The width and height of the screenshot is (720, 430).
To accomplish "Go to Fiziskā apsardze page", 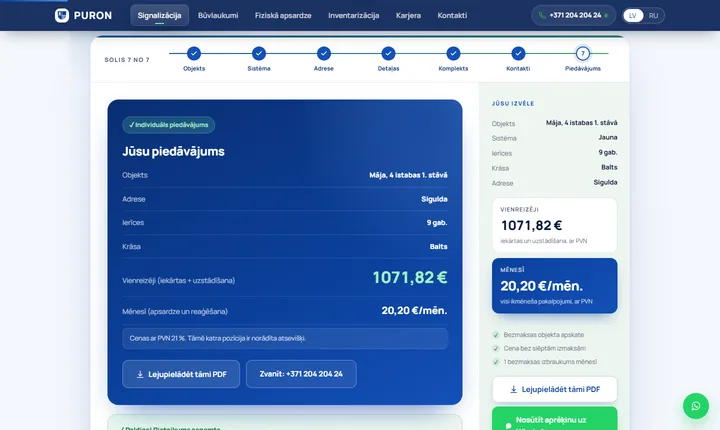I will pos(283,15).
